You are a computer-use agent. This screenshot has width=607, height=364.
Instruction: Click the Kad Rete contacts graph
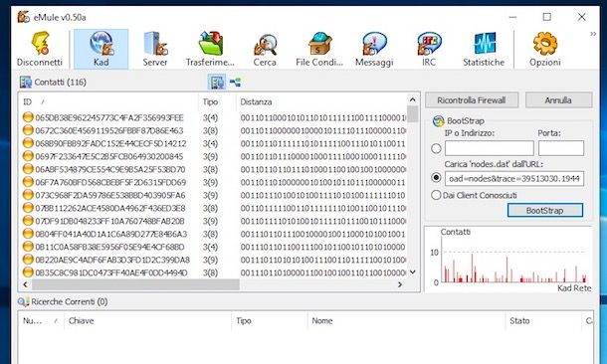[508, 260]
